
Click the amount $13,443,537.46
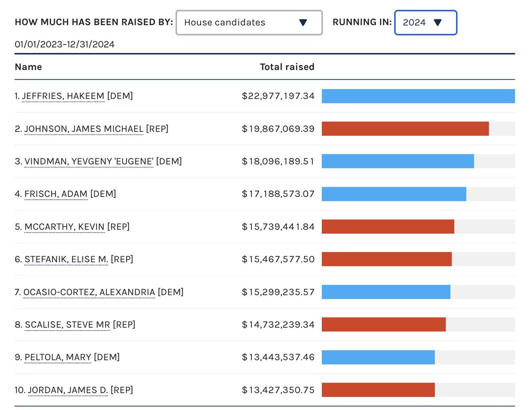click(x=278, y=357)
